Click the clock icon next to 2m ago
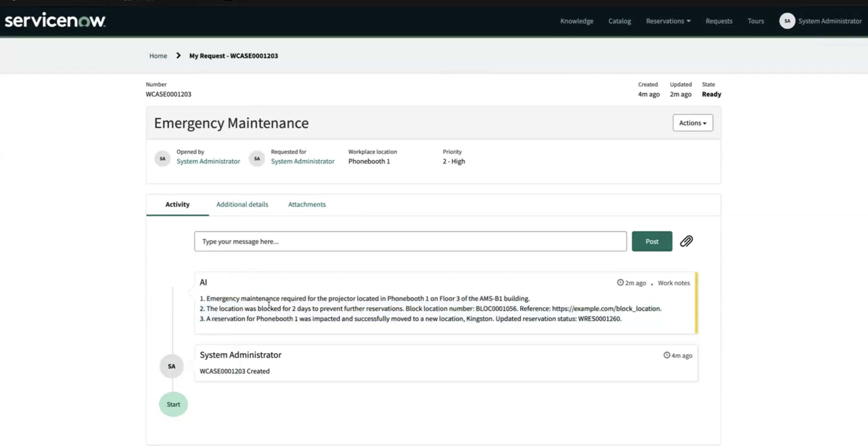The width and height of the screenshot is (868, 446). pos(620,282)
